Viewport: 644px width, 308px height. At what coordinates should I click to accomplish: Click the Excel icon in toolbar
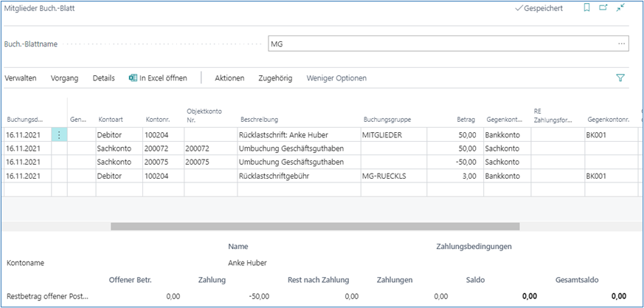tap(133, 78)
